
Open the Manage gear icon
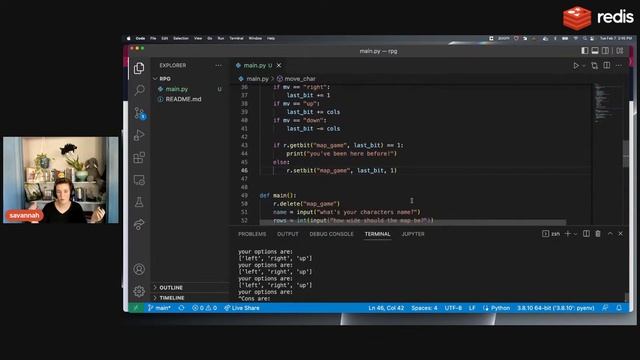click(139, 291)
